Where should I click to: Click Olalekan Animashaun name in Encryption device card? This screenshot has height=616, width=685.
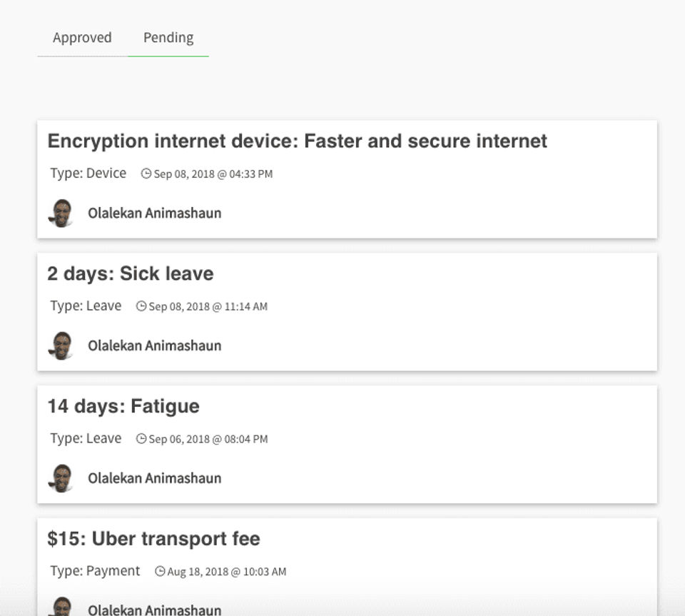(x=155, y=213)
